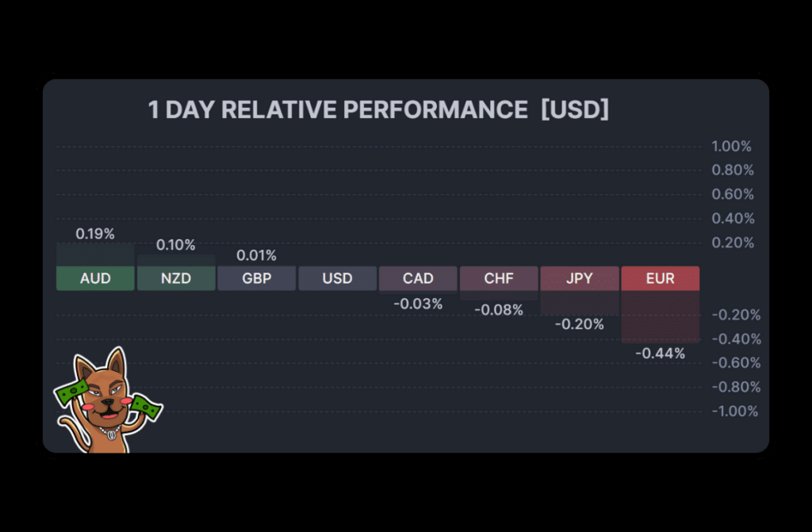Select the CAD currency box
The width and height of the screenshot is (812, 532).
coord(418,278)
